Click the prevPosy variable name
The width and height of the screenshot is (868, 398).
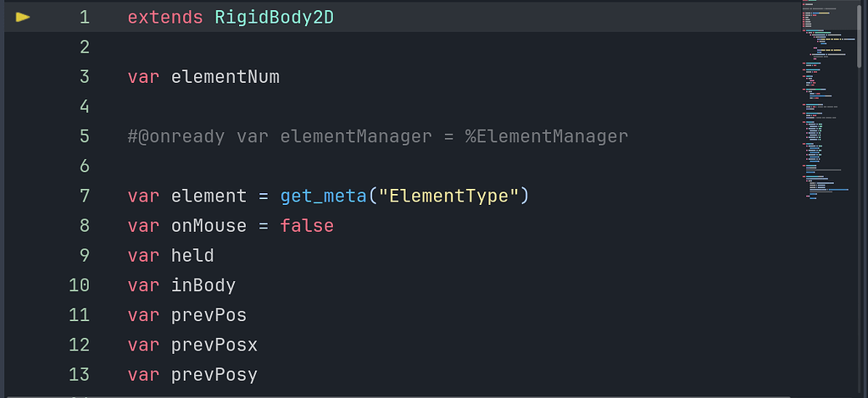(x=214, y=375)
